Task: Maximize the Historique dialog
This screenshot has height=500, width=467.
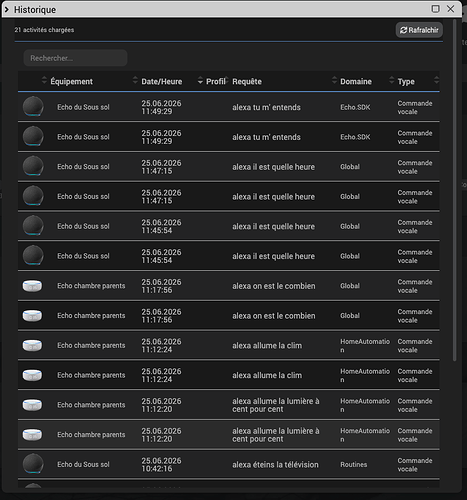Action: pyautogui.click(x=435, y=9)
